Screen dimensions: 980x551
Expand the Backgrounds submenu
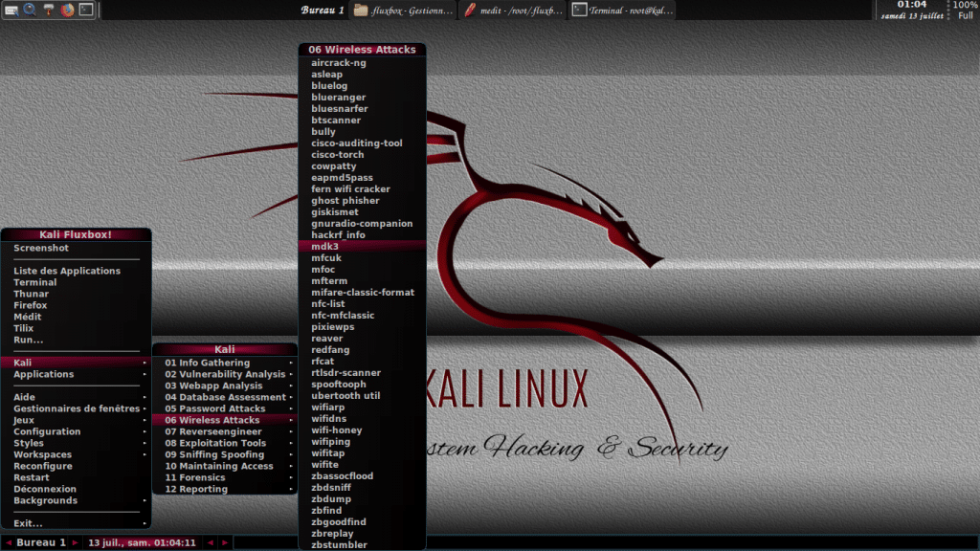click(77, 500)
